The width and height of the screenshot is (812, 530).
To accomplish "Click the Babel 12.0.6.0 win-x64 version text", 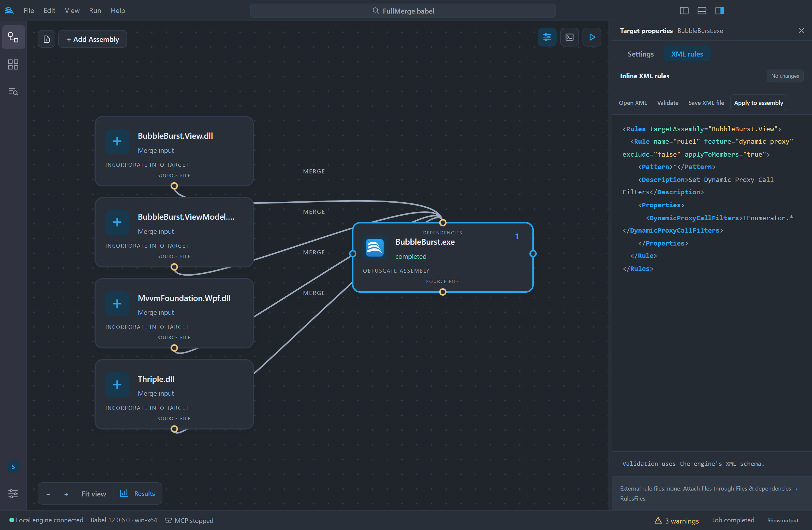I will tap(124, 520).
